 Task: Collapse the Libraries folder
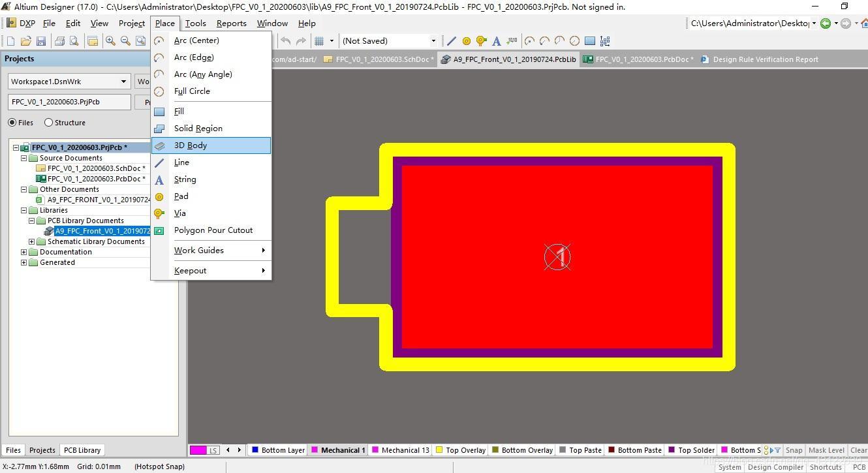coord(24,210)
